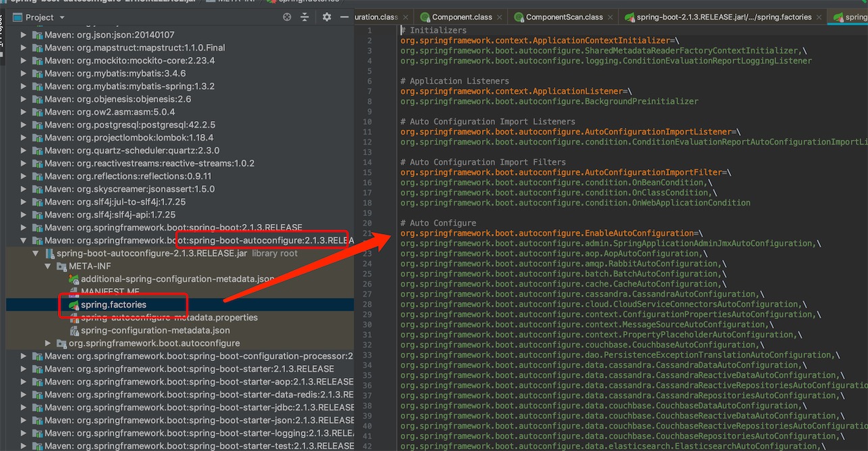Click the META-INF folder icon
The height and width of the screenshot is (451, 868).
(61, 266)
